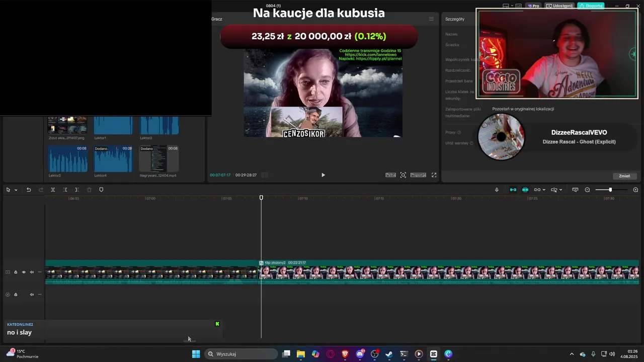Start voiceover recording with the microphone icon
This screenshot has width=644, height=362.
click(497, 190)
